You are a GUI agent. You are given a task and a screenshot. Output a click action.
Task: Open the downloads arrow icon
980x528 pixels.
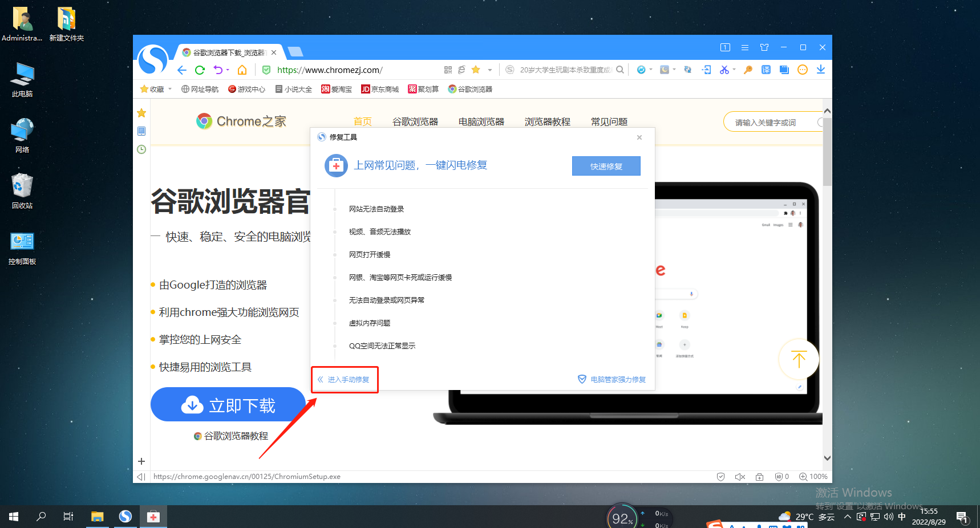pyautogui.click(x=821, y=70)
